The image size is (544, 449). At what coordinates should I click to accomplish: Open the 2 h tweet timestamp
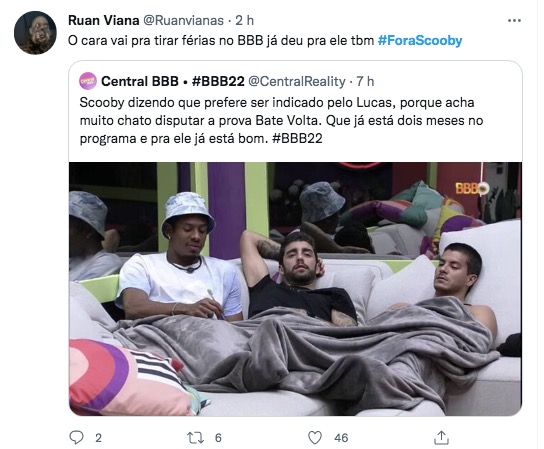245,20
